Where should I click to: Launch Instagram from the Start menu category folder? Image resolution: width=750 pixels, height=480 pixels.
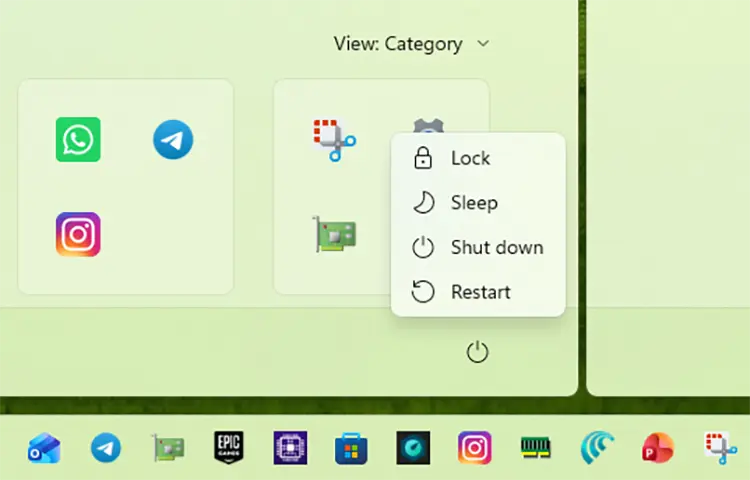pyautogui.click(x=78, y=234)
